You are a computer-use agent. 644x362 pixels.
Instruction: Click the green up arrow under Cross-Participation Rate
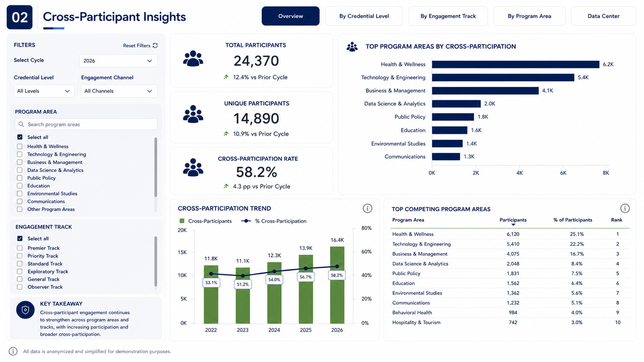point(226,186)
